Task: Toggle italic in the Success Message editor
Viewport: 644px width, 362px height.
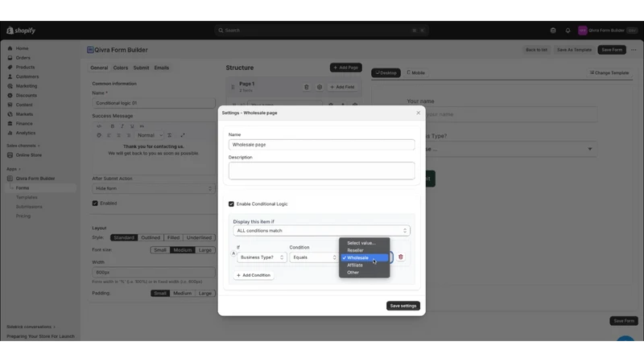Action: [x=122, y=126]
